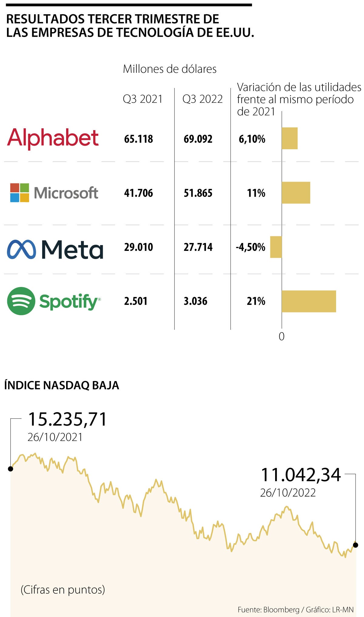This screenshot has height=617, width=364.
Task: Click the Meta wordmark text
Action: click(x=72, y=250)
